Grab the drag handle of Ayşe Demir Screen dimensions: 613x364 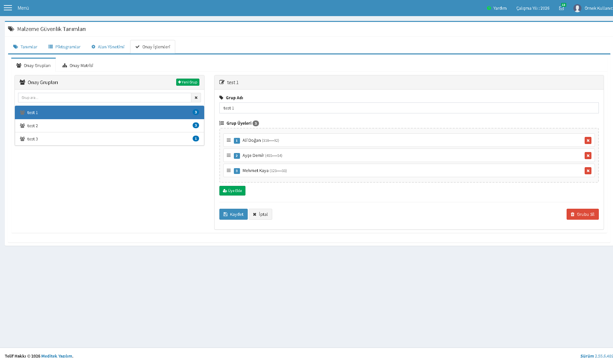229,155
